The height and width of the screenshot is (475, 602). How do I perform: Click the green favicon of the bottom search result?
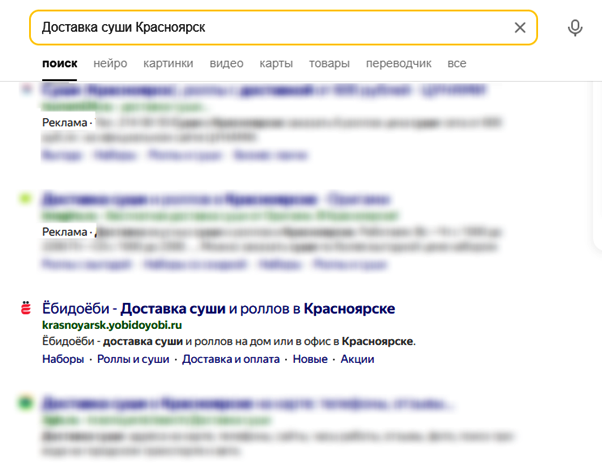click(x=25, y=404)
